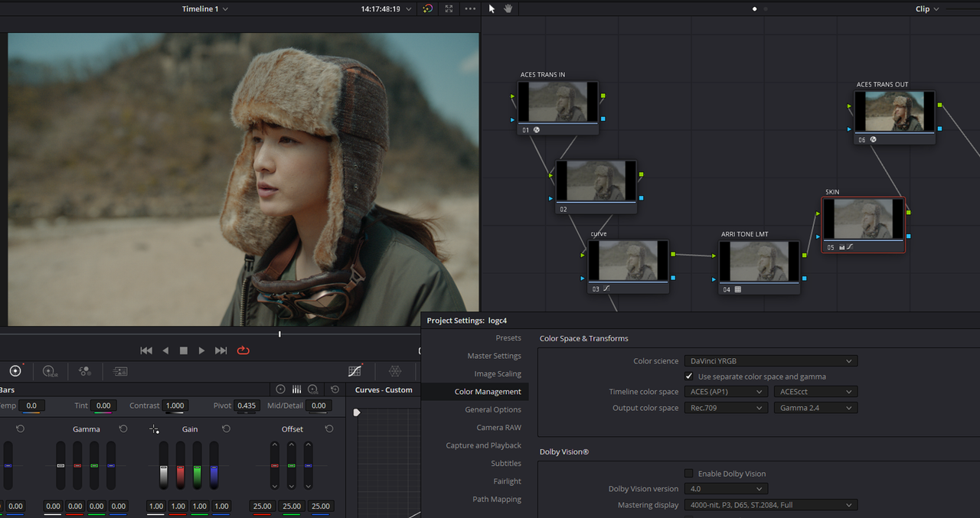
Task: Open the HDR color wheels palette
Action: coord(51,371)
